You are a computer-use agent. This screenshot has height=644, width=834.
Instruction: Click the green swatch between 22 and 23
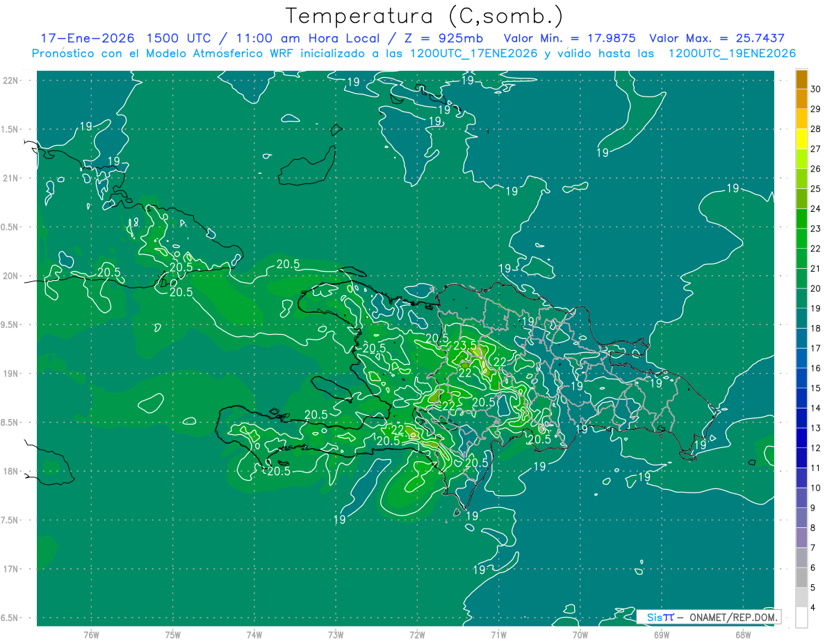[801, 238]
